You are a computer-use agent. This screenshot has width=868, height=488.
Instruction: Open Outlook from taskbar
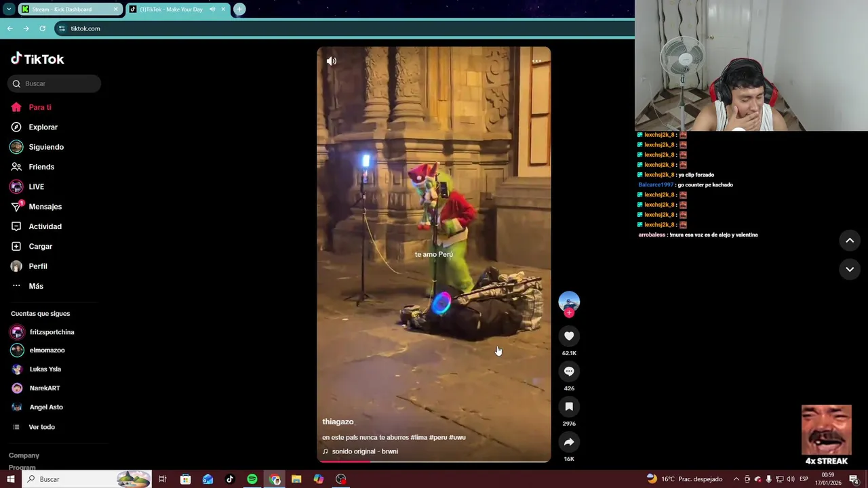pyautogui.click(x=208, y=479)
